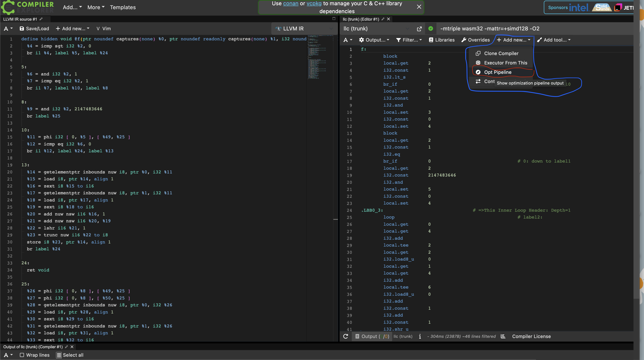Viewport: 644px width, 360px height.
Task: Select the llc (trunk) (Editor #1) tab
Action: [361, 19]
